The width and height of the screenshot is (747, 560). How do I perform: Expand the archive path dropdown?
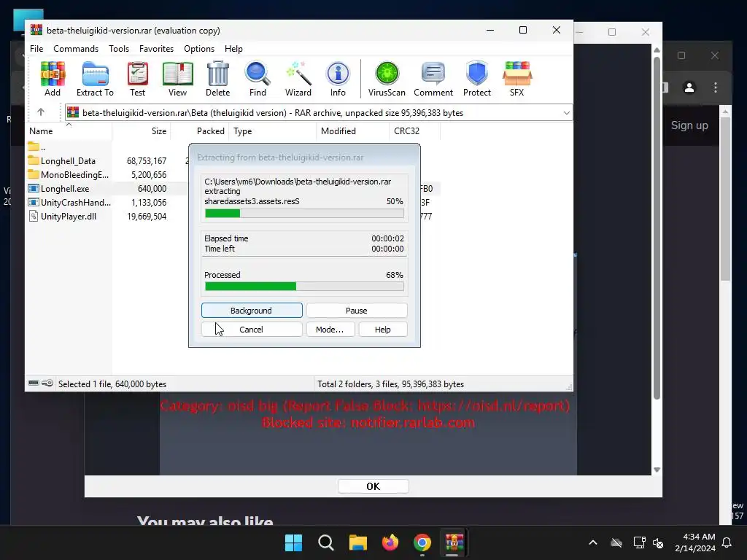[566, 113]
